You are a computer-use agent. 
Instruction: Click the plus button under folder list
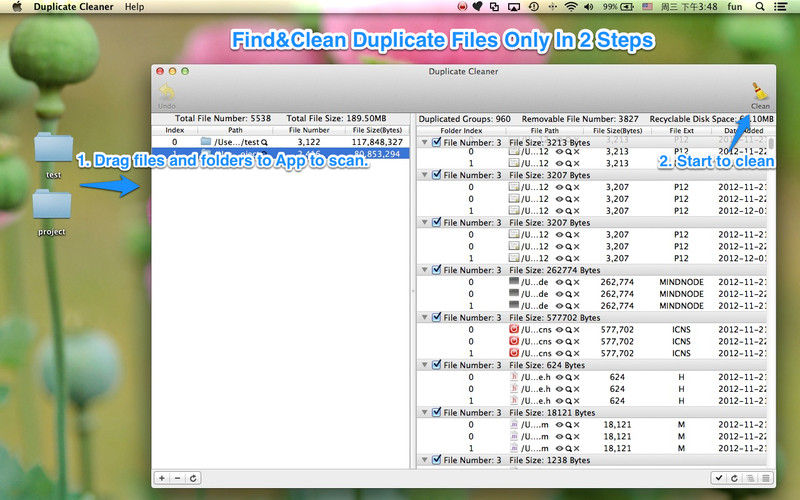pos(162,478)
